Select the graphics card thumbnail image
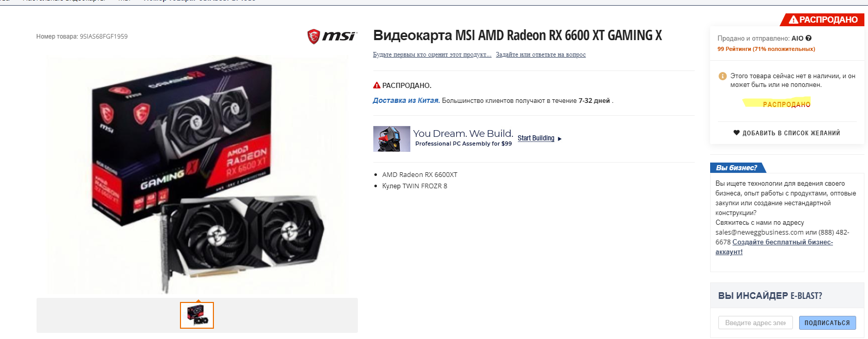The height and width of the screenshot is (339, 868). [197, 315]
